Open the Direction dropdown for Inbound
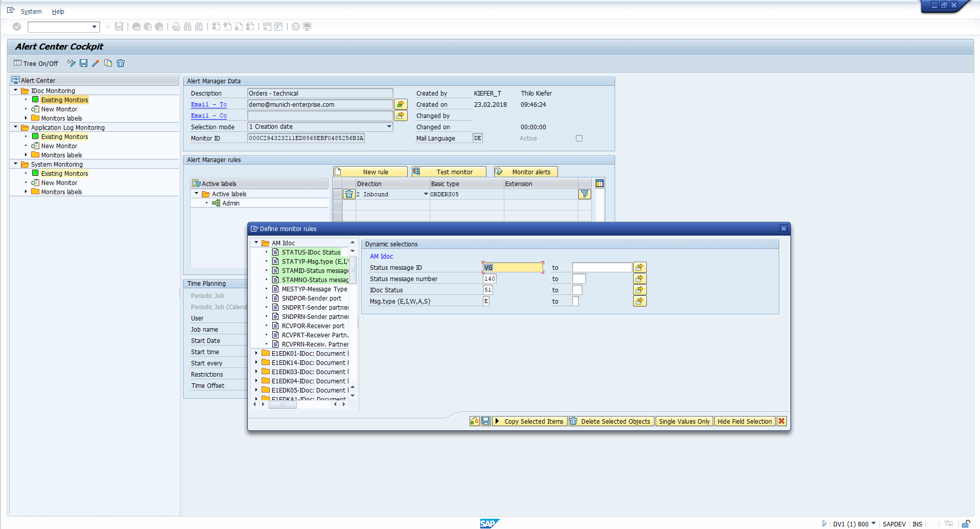The image size is (980, 529). tap(426, 194)
